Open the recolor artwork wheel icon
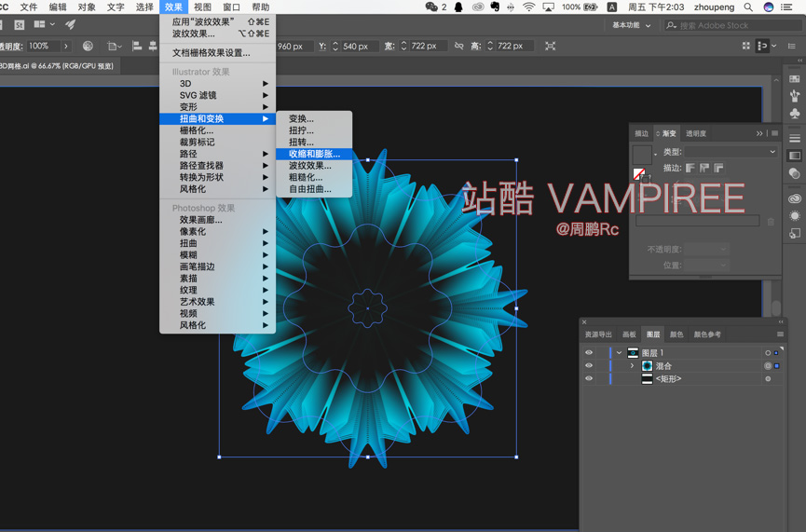This screenshot has height=532, width=806. click(88, 47)
